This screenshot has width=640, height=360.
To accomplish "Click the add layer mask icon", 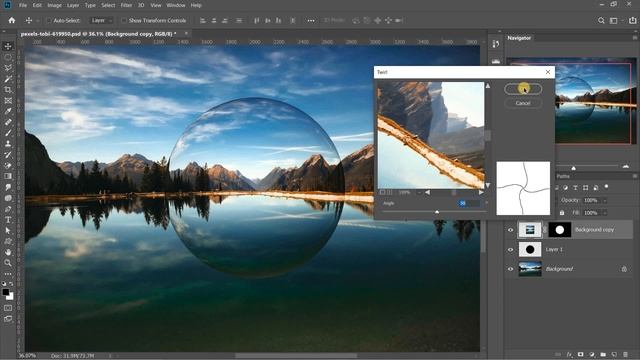I will [x=580, y=354].
